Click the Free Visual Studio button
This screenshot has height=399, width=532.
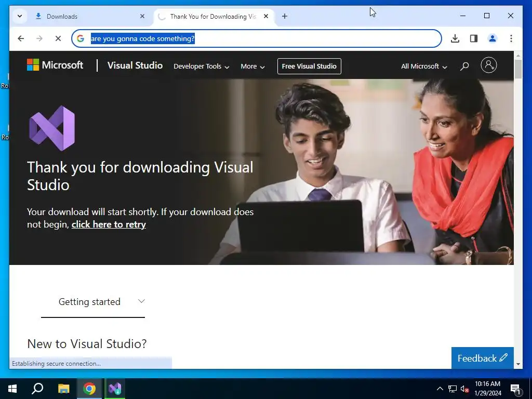309,66
